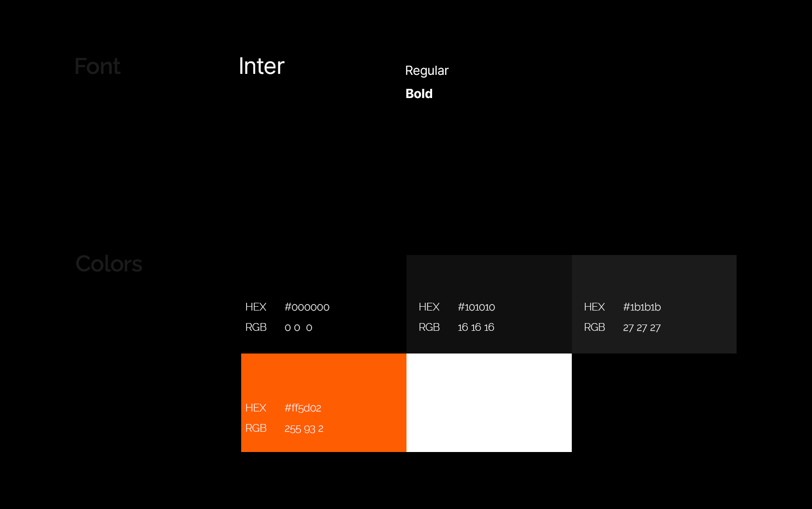Click the RGB value 255 93 2
This screenshot has height=509, width=812.
[304, 428]
